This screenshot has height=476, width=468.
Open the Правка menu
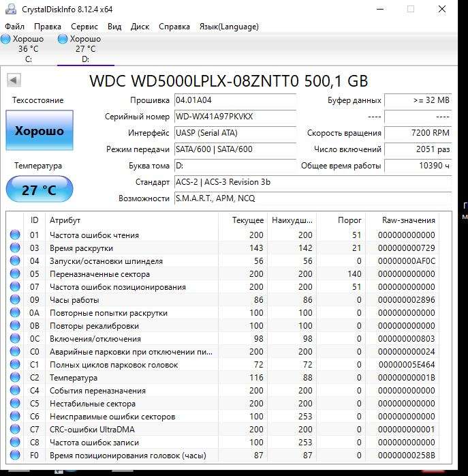(x=47, y=27)
